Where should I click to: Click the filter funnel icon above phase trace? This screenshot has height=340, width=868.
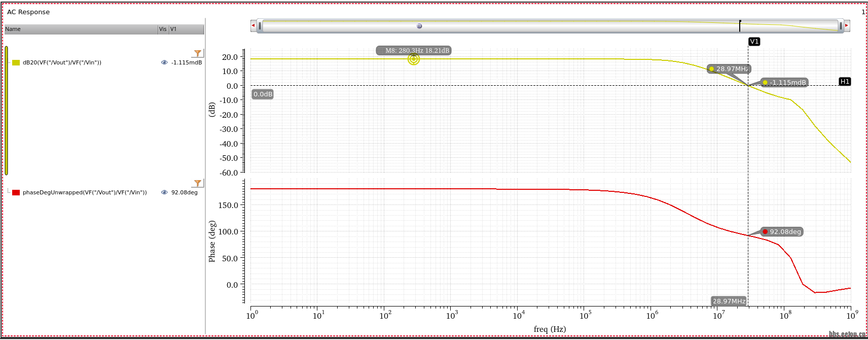198,183
